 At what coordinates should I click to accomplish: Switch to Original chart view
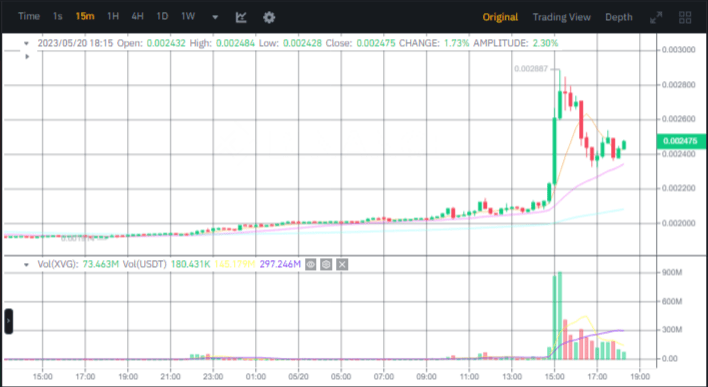[x=500, y=17]
